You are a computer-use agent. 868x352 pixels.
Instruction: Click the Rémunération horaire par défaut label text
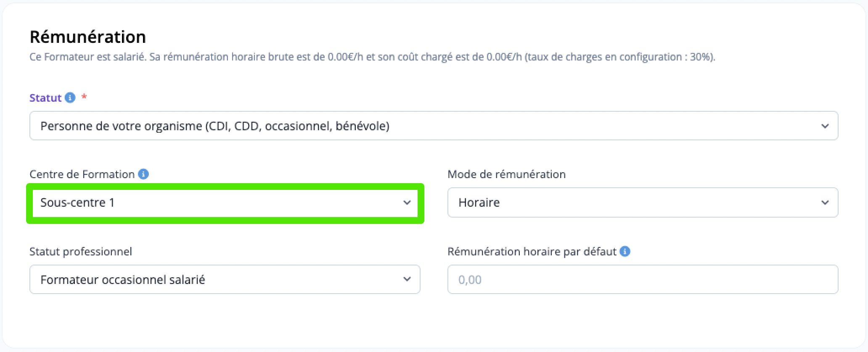coord(532,251)
